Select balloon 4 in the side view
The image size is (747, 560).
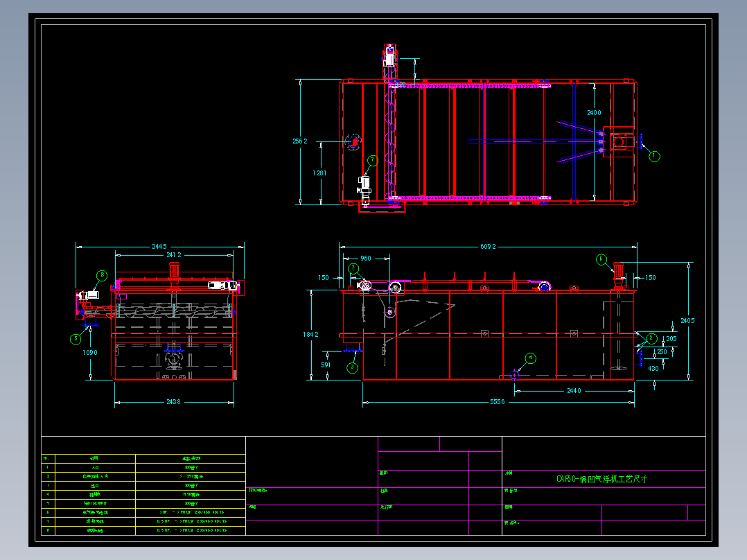click(530, 358)
